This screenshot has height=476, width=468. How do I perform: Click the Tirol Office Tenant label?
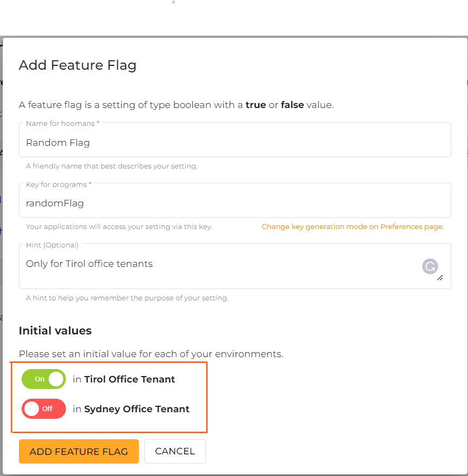pos(130,379)
